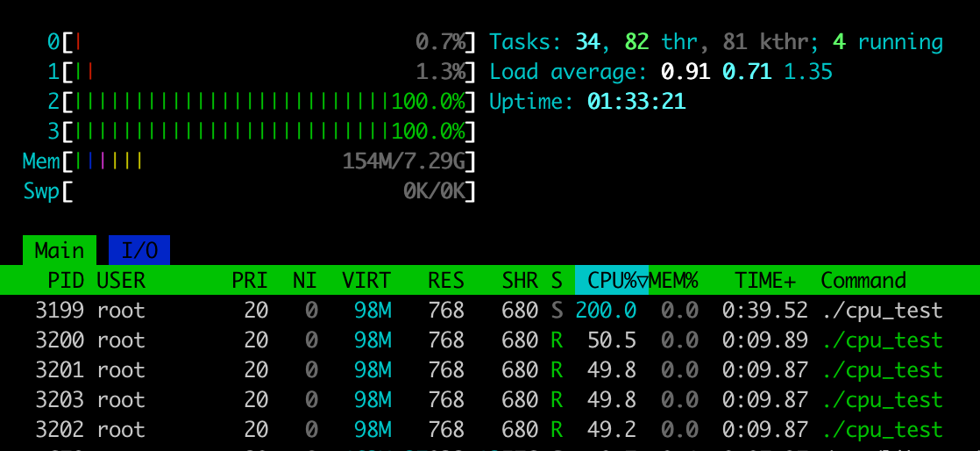Select process row with PID 3200

[x=489, y=340]
